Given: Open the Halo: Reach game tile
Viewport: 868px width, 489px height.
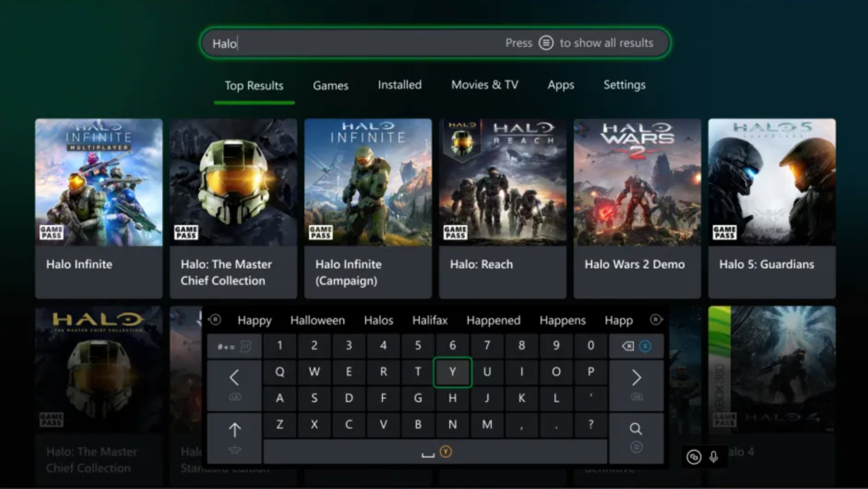Looking at the screenshot, I should 502,208.
